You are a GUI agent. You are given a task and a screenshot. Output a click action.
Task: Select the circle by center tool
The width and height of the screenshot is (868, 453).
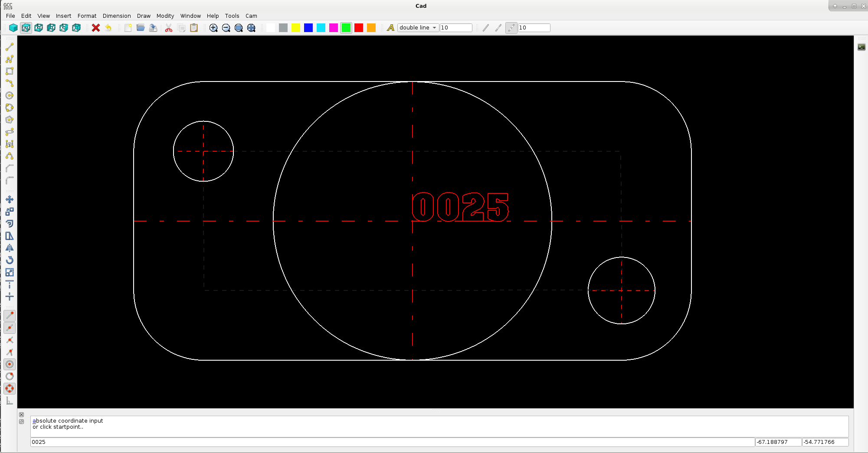pyautogui.click(x=10, y=95)
